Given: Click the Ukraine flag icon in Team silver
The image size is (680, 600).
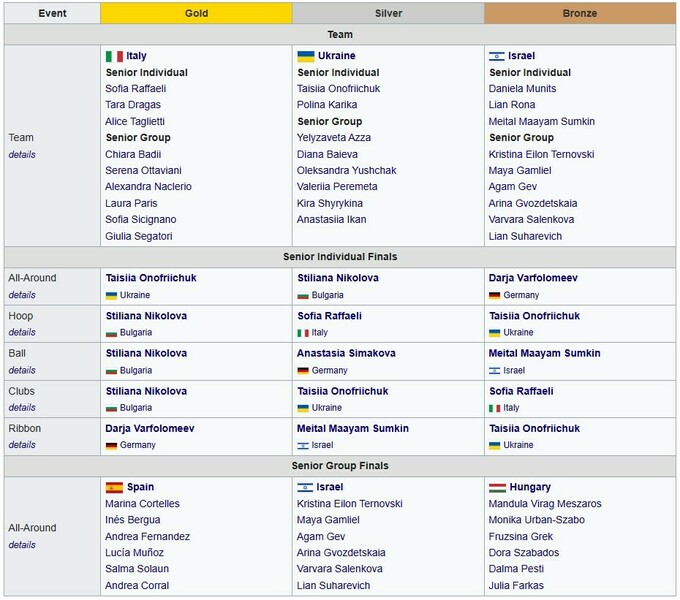Looking at the screenshot, I should tap(306, 56).
